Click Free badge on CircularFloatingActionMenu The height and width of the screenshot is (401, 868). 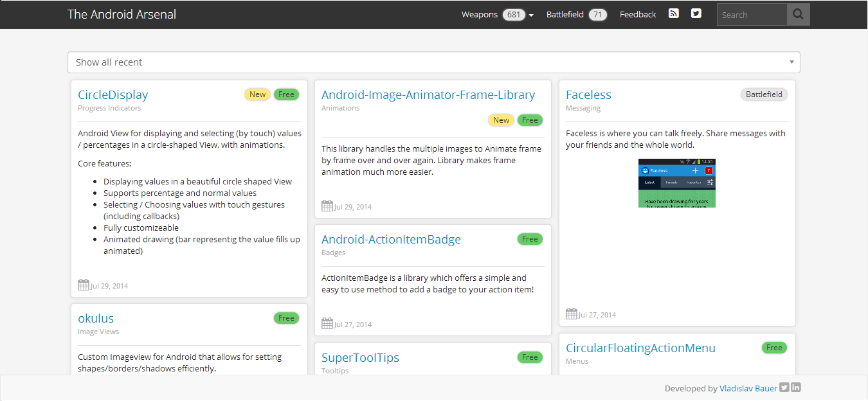[x=774, y=348]
